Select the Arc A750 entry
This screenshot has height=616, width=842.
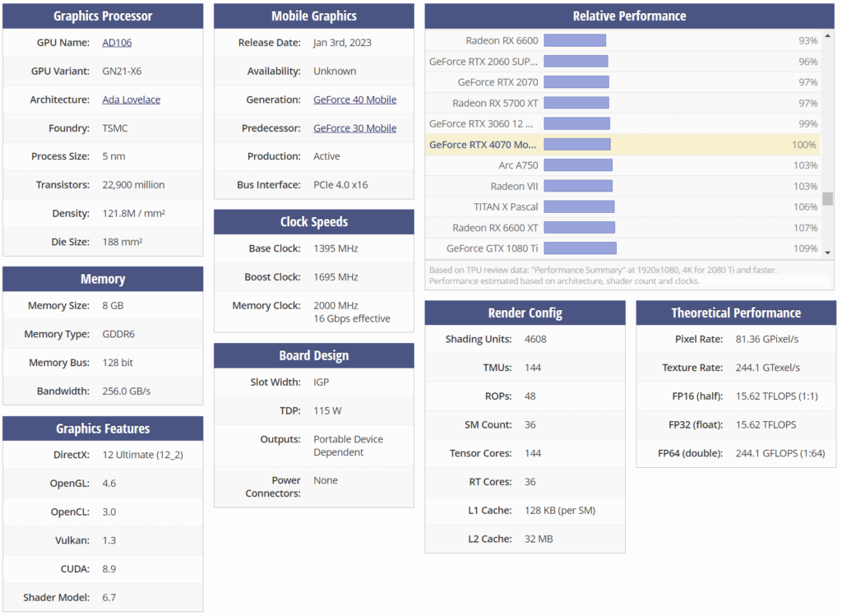tap(518, 165)
